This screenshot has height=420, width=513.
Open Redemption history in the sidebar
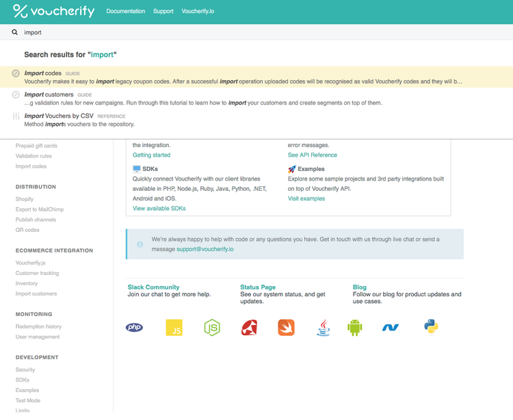coord(38,326)
